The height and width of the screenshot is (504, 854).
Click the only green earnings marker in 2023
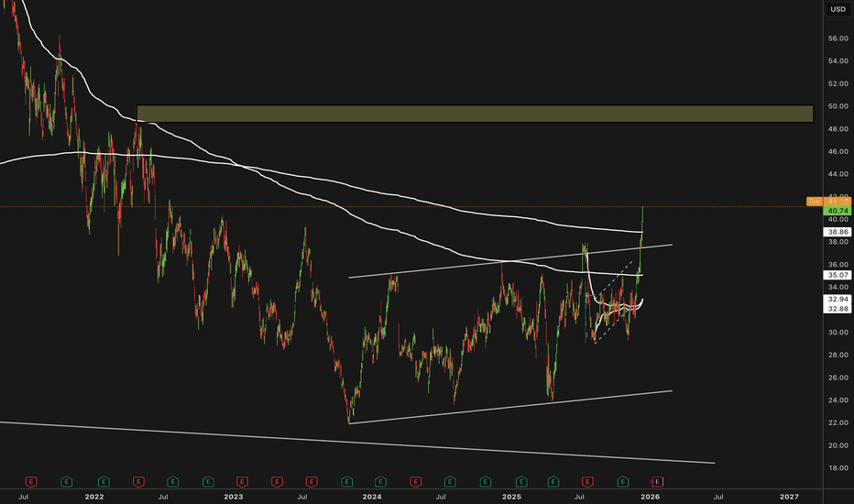point(347,482)
